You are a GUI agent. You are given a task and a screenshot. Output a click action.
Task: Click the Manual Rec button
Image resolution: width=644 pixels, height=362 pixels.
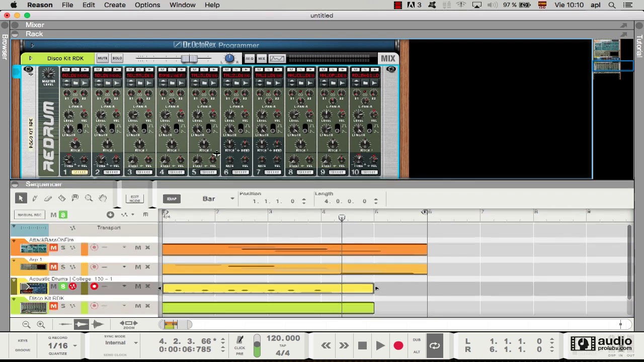coord(30,215)
